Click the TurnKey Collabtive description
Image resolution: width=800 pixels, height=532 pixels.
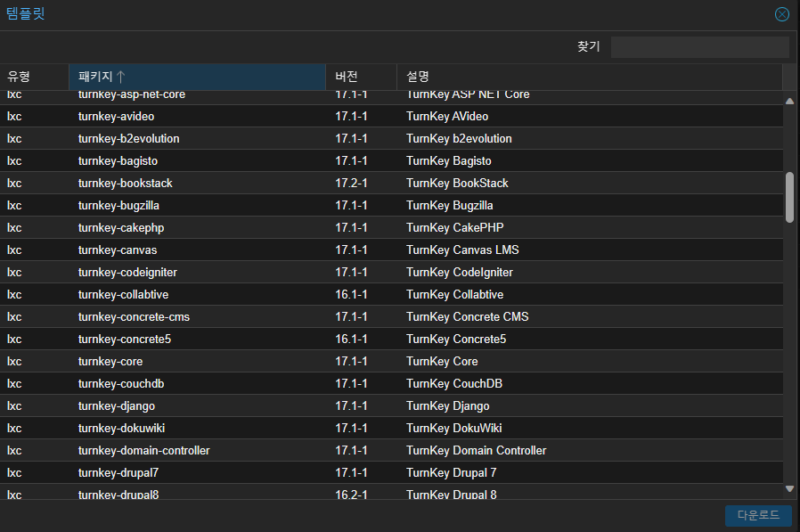pos(454,295)
